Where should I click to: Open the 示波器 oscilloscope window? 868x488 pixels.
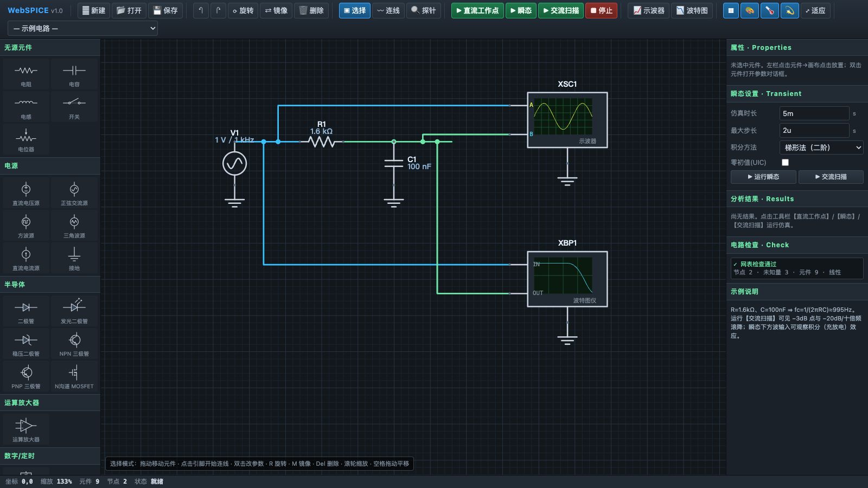649,10
